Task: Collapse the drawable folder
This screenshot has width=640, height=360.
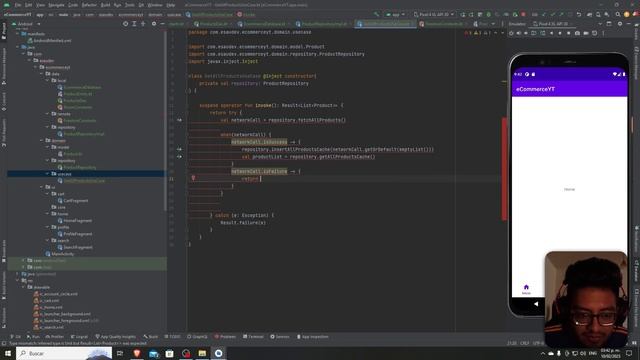Action: click(24, 287)
